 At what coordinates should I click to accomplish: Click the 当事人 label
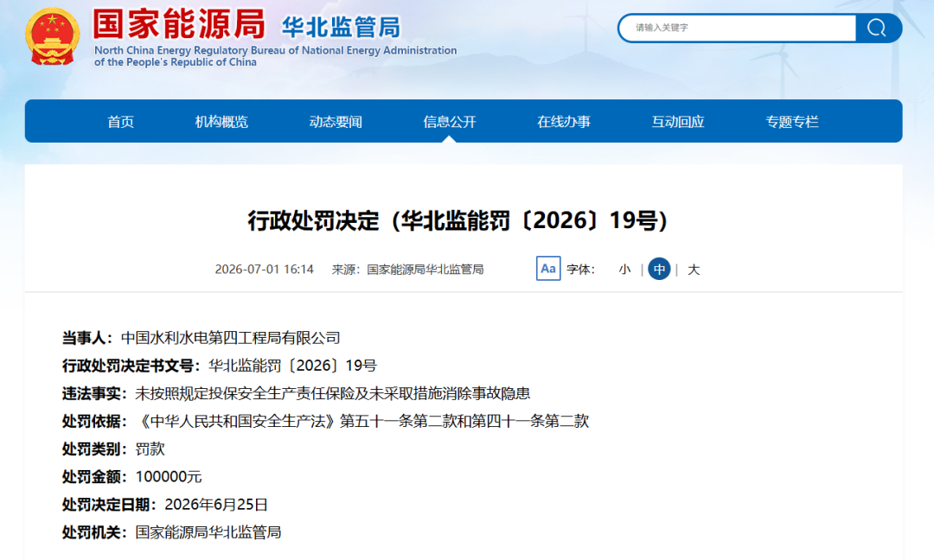87,338
